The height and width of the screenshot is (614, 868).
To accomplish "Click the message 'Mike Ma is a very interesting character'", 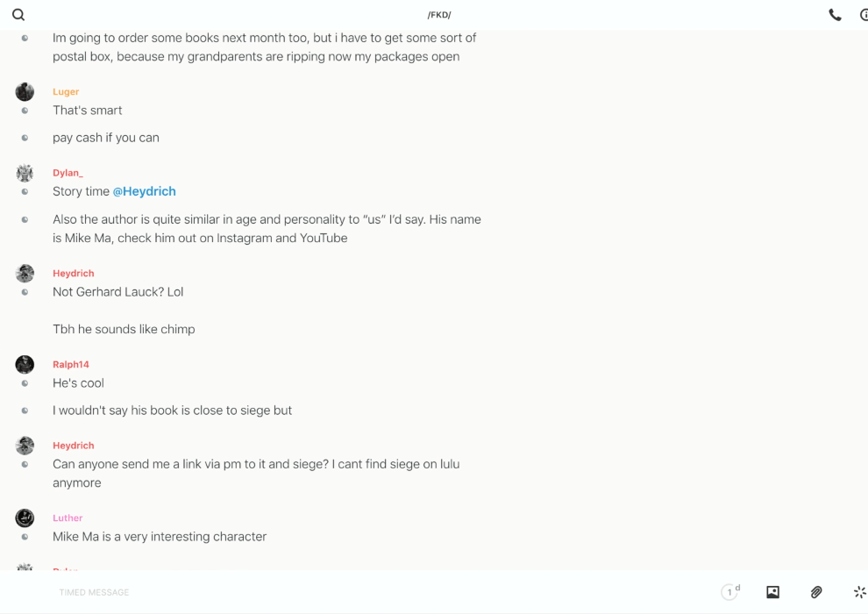I will [x=160, y=536].
